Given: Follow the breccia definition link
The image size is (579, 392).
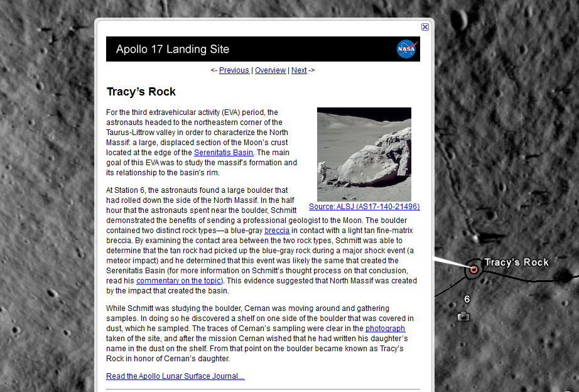Looking at the screenshot, I should pyautogui.click(x=277, y=231).
